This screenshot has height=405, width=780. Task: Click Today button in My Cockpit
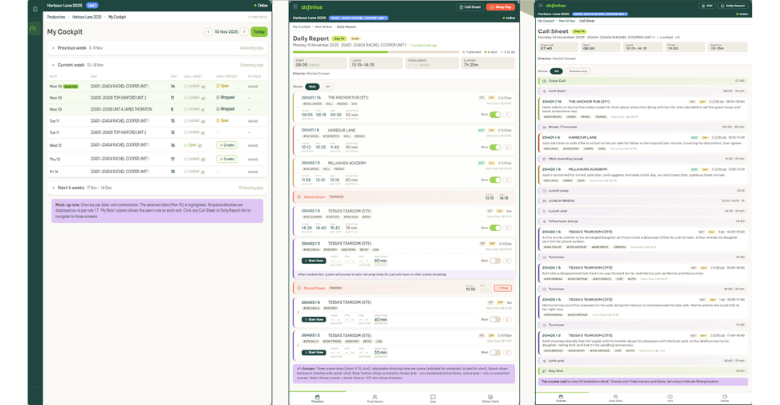[x=259, y=32]
